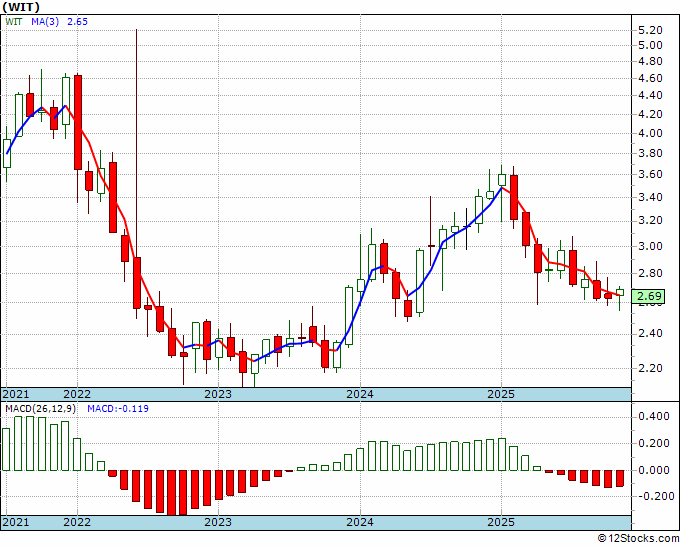Click the 3.20 price axis label
This screenshot has width=680, height=546.
click(x=650, y=221)
